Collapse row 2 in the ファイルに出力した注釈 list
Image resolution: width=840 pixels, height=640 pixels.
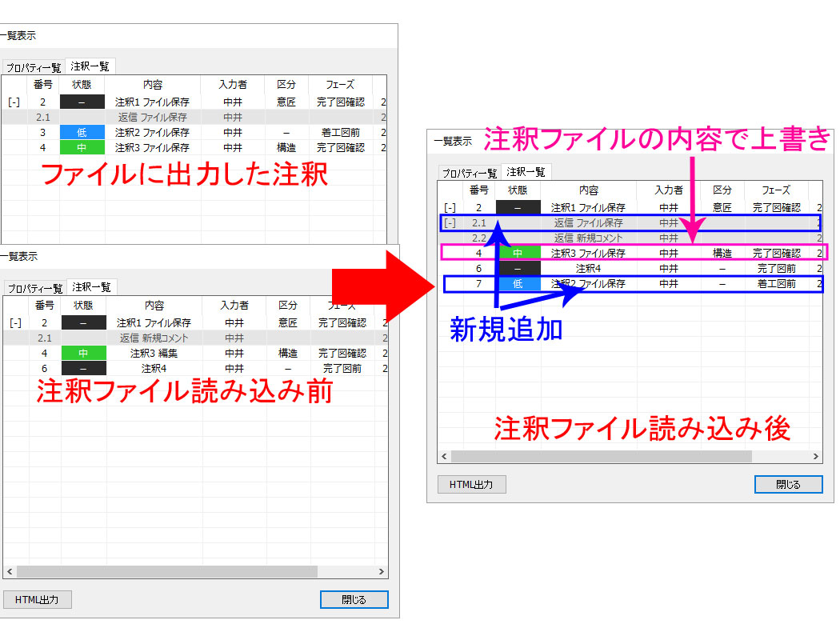click(14, 102)
